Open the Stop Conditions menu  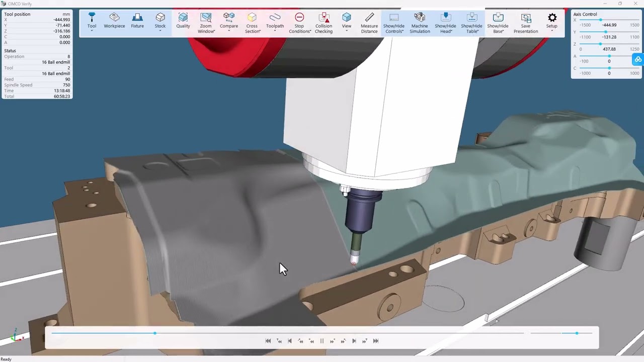pos(299,23)
